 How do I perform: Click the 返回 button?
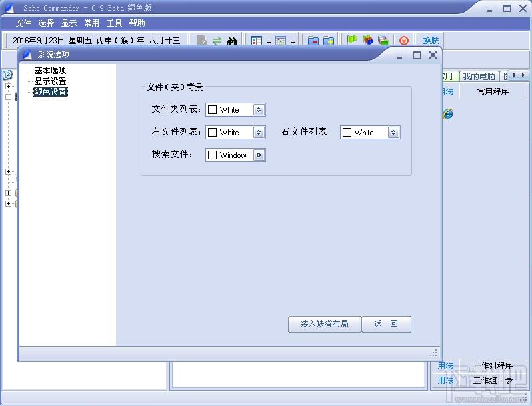tap(386, 324)
